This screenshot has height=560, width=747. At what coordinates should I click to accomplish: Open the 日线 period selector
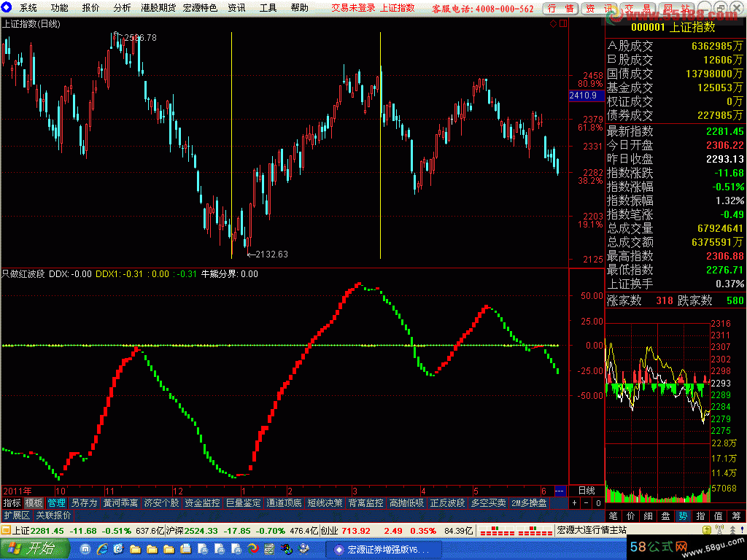point(586,491)
